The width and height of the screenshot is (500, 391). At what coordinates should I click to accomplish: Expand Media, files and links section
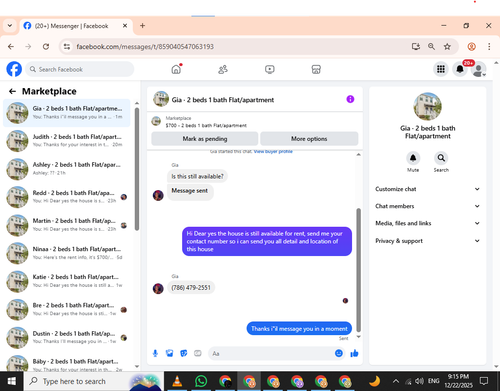coord(427,223)
